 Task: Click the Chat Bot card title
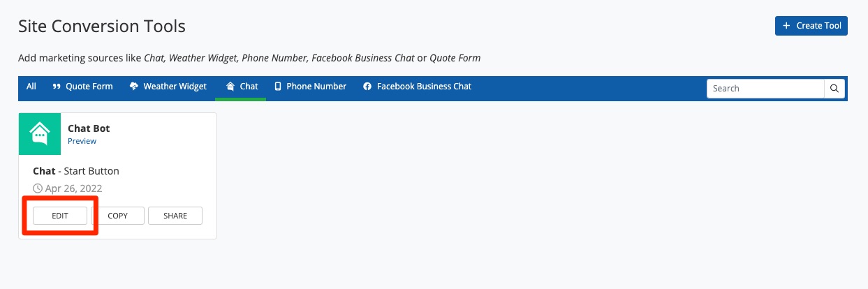pyautogui.click(x=89, y=128)
